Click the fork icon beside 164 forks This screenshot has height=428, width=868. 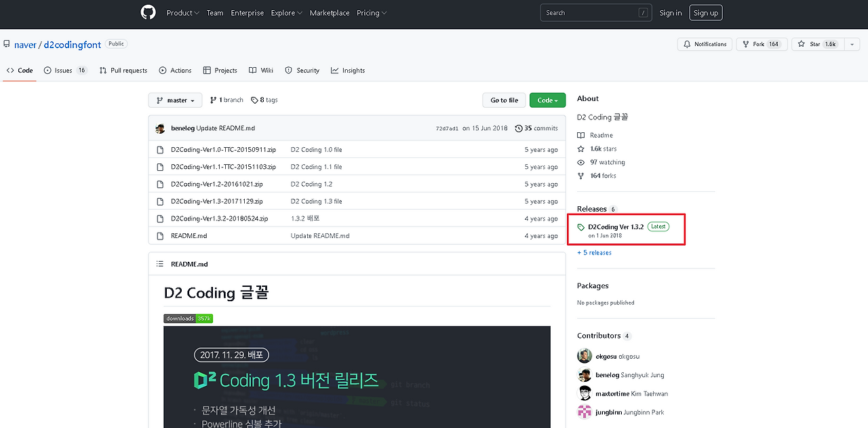pyautogui.click(x=580, y=175)
